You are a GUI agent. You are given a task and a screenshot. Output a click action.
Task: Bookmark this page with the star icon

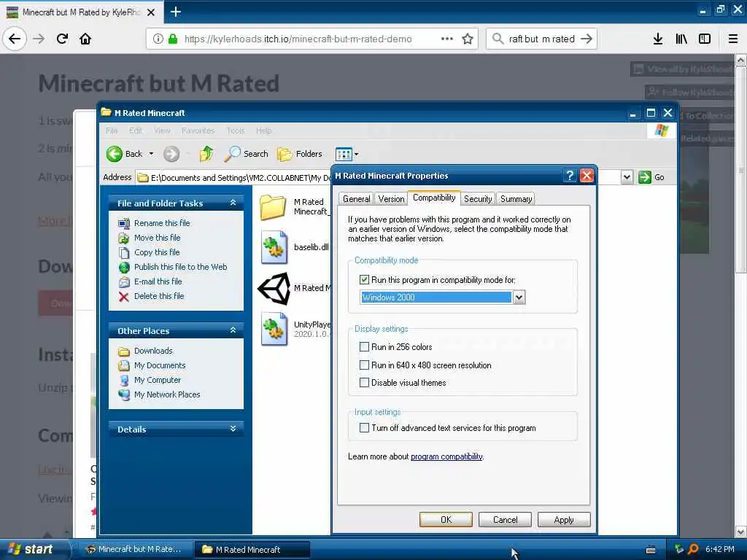point(468,39)
